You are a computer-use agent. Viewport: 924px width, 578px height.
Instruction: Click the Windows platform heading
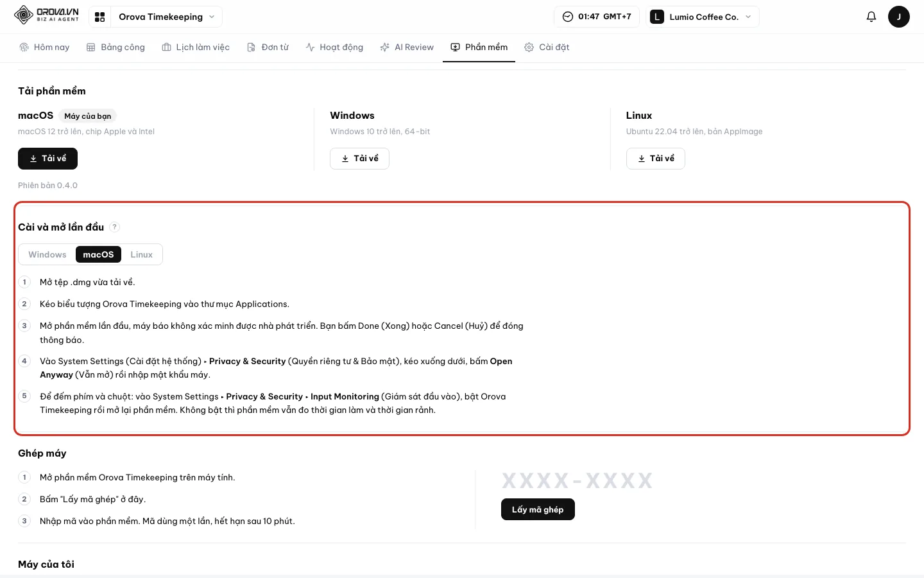352,116
